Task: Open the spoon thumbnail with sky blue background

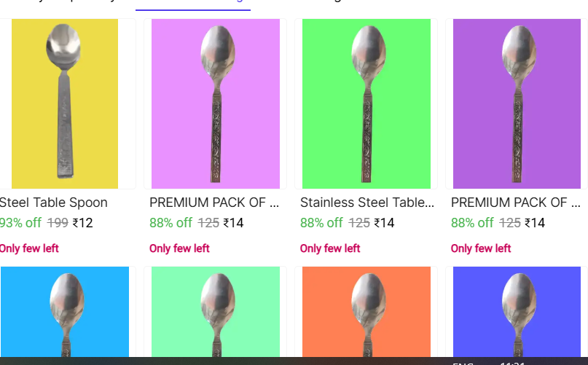Action: tap(65, 312)
